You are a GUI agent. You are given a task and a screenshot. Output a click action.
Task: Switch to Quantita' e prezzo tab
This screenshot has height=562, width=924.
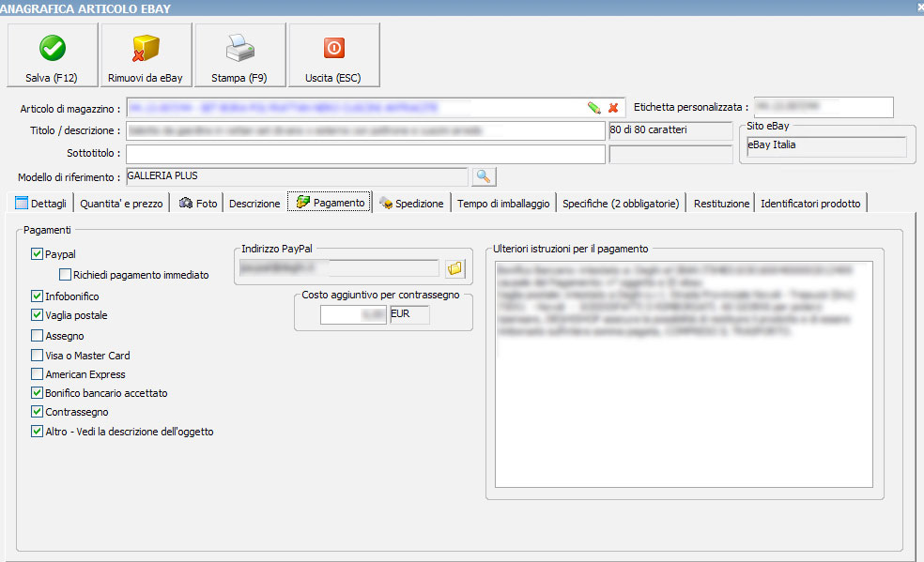tap(121, 203)
